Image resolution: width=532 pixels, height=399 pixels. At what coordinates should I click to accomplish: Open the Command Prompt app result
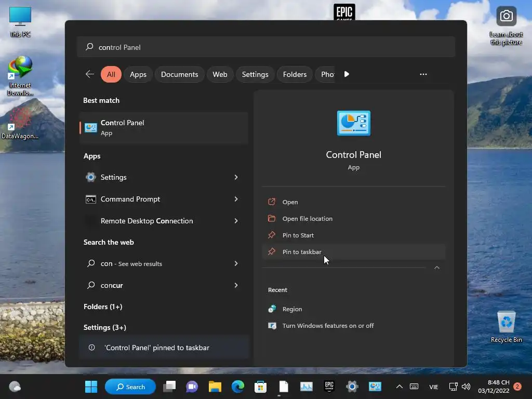[154, 199]
